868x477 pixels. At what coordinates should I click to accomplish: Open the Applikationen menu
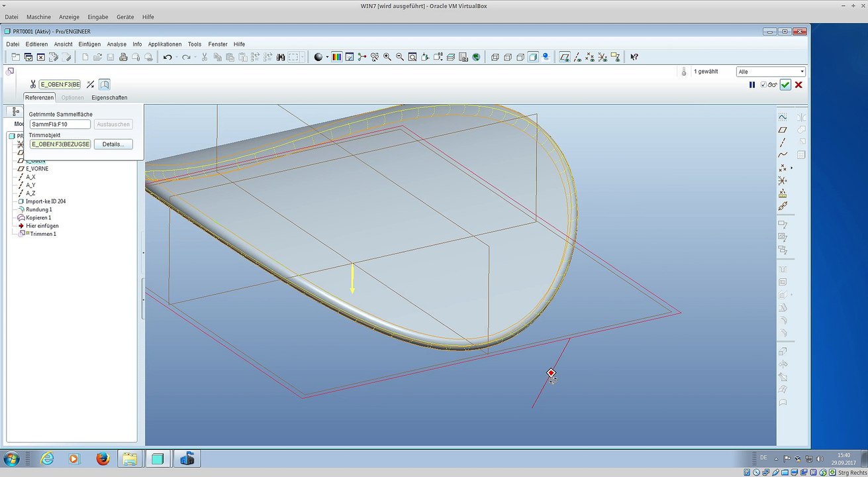pyautogui.click(x=165, y=44)
